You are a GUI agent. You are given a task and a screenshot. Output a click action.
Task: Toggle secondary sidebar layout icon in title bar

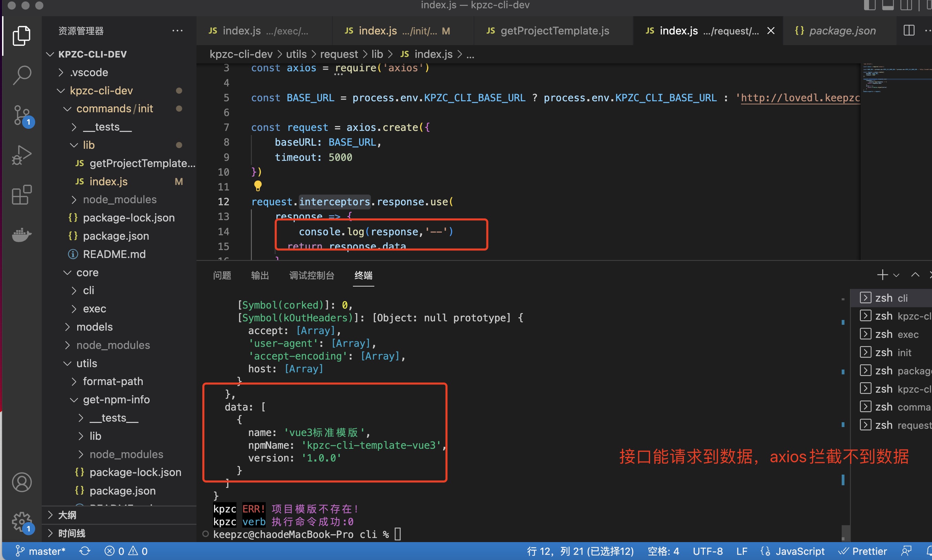point(905,5)
